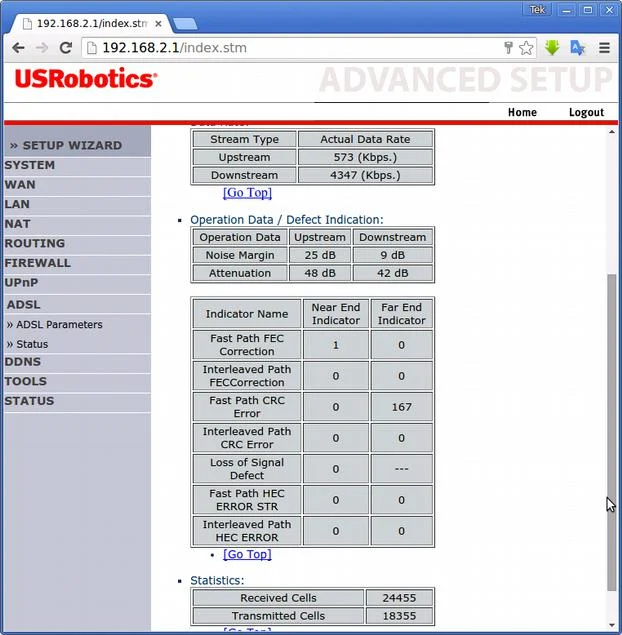
Task: Click the browser forward arrow
Action: pyautogui.click(x=42, y=48)
